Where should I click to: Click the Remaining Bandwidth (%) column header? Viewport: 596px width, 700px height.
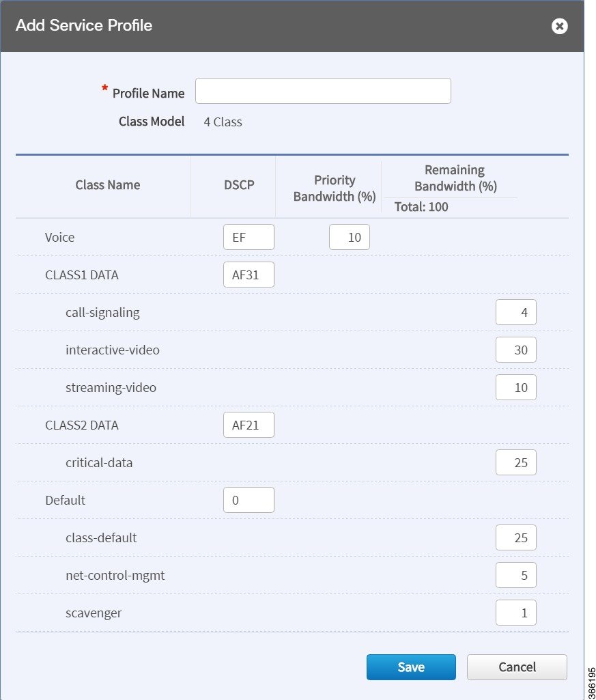[455, 178]
